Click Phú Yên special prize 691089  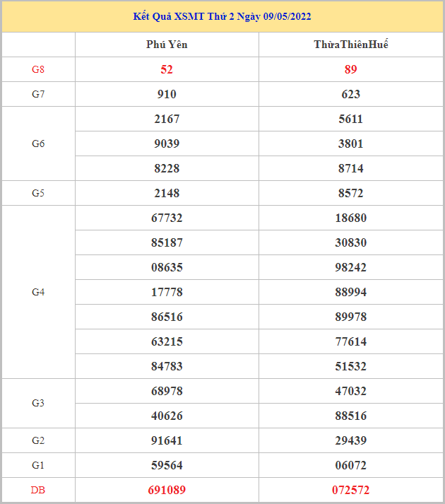point(167,490)
